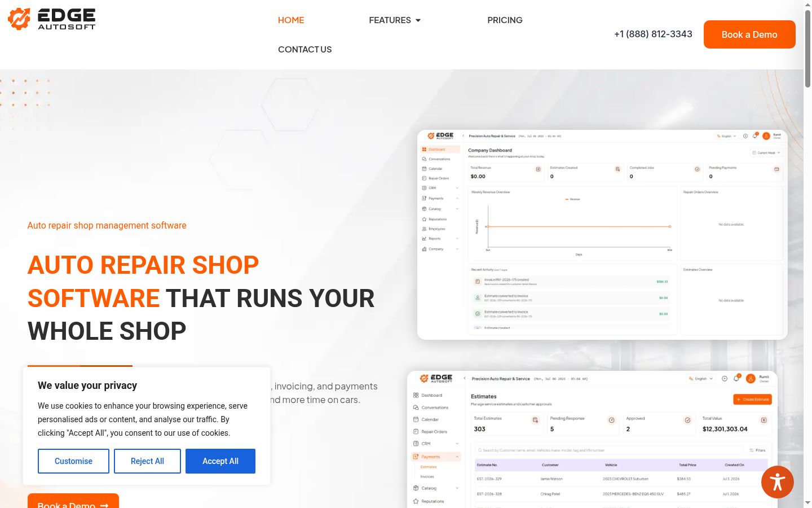Select Employees icon in Company Dashboard preview
Viewport: 812px width, 508px height.
424,229
